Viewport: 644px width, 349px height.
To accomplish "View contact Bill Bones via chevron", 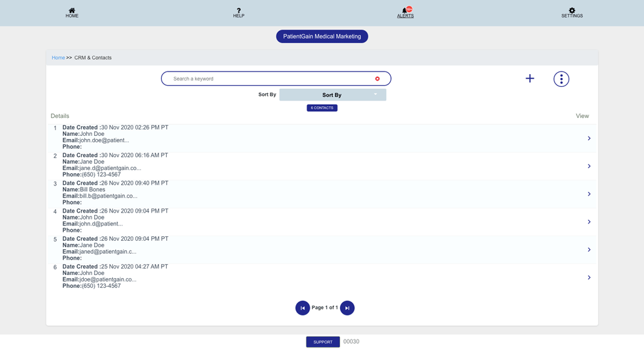I will (589, 194).
